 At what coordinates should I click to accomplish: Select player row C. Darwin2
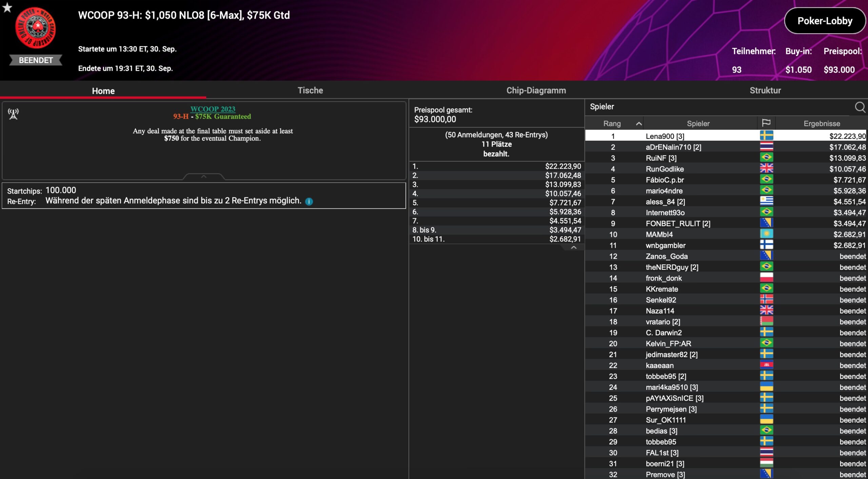coord(726,332)
